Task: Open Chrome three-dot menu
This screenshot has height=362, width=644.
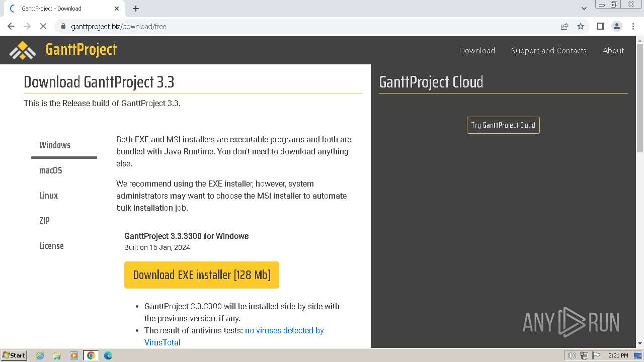Action: pyautogui.click(x=633, y=26)
